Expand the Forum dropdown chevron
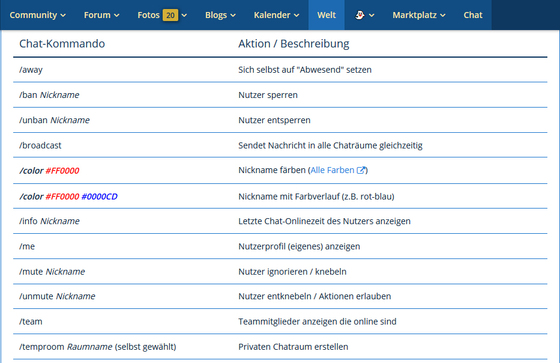 116,15
